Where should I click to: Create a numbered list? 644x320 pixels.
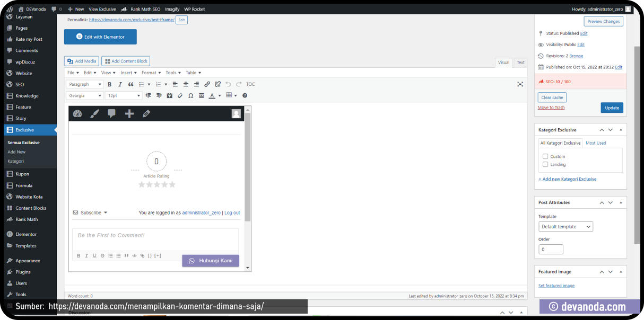pyautogui.click(x=158, y=84)
